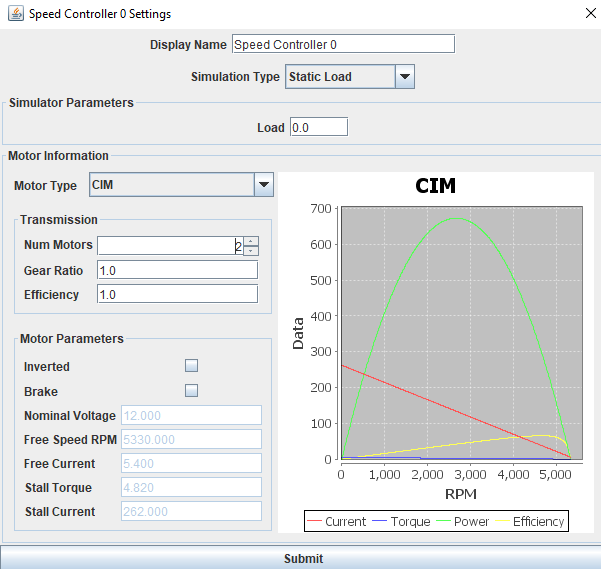Image resolution: width=601 pixels, height=569 pixels.
Task: Click the RPM axis label
Action: (461, 494)
